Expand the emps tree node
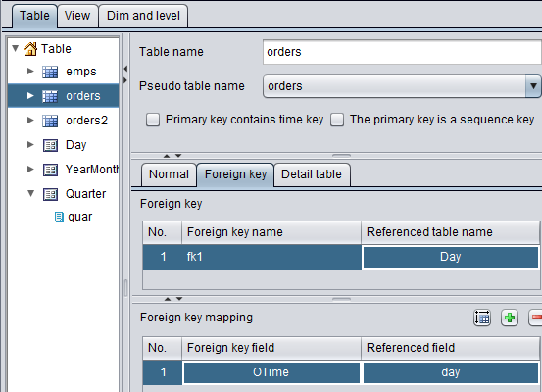 [x=30, y=72]
